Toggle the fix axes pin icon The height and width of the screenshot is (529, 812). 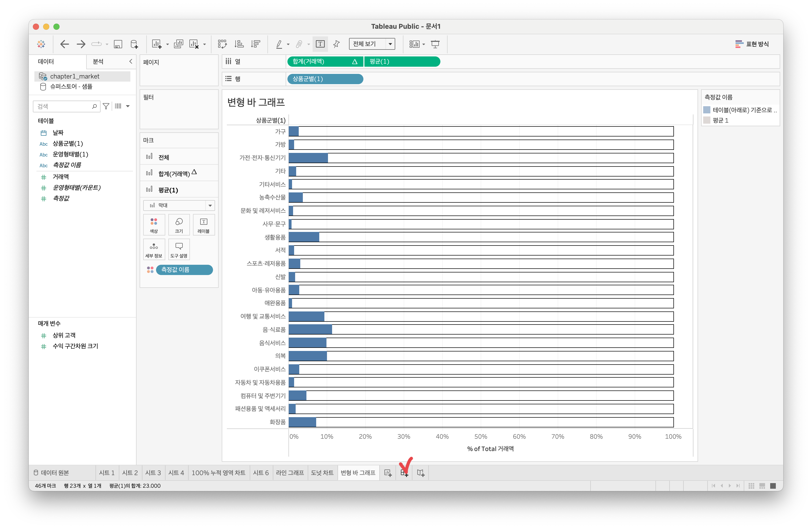(x=336, y=44)
